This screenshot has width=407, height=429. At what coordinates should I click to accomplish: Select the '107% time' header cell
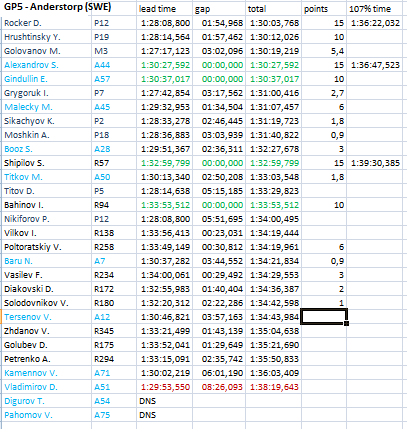pyautogui.click(x=374, y=9)
